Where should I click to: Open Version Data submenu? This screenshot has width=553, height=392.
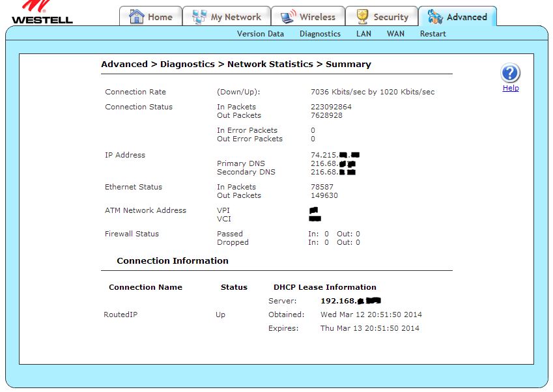261,34
